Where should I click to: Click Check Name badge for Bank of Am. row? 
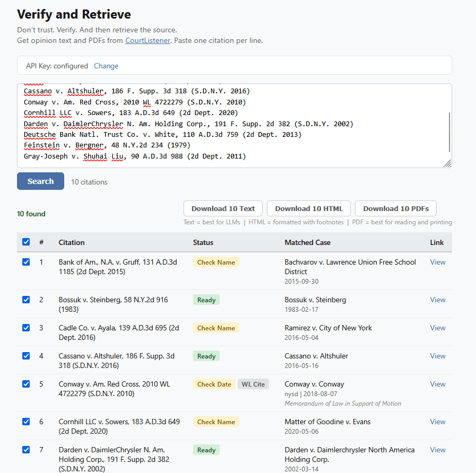pos(216,262)
